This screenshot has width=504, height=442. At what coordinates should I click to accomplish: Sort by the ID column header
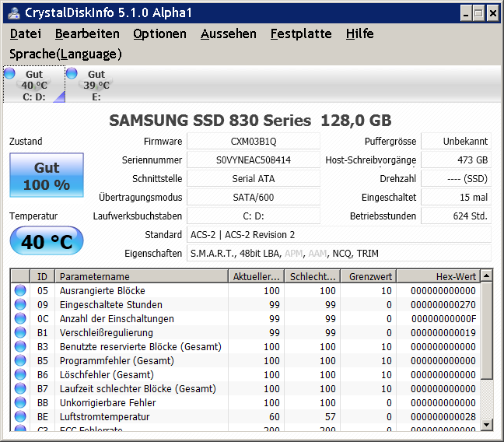point(42,276)
